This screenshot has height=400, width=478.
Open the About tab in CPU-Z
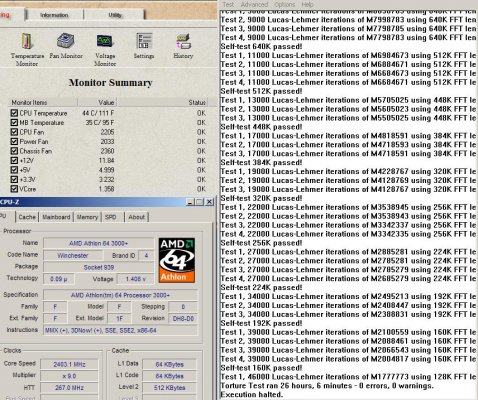pyautogui.click(x=137, y=217)
